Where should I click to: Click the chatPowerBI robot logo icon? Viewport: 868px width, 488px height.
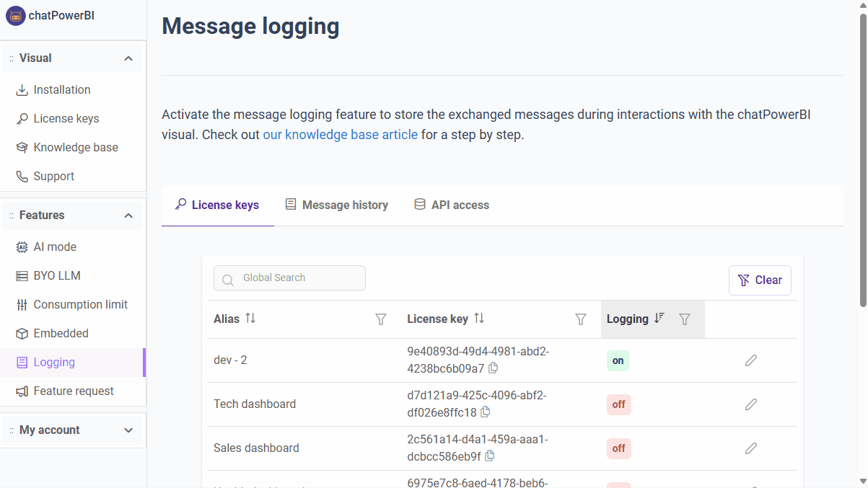click(x=16, y=15)
